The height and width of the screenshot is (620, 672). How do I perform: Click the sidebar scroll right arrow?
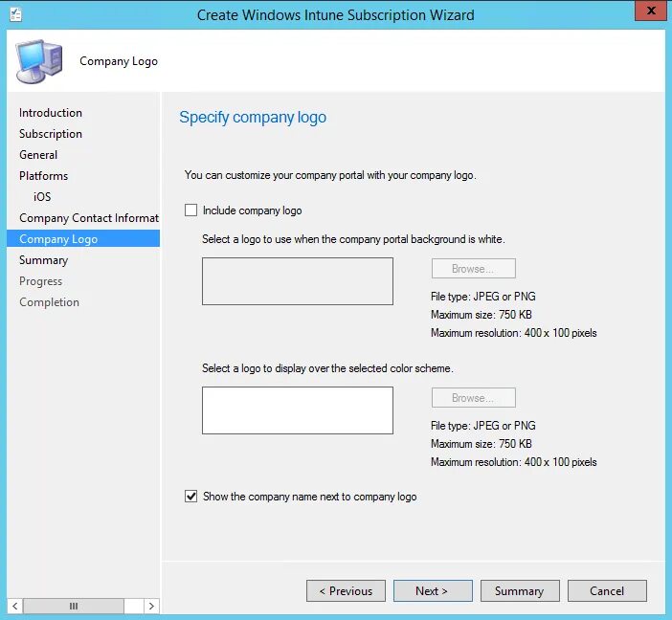[151, 606]
